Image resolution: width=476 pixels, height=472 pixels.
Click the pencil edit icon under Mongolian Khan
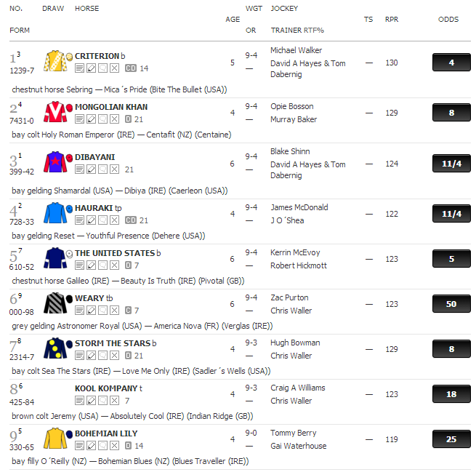click(91, 119)
